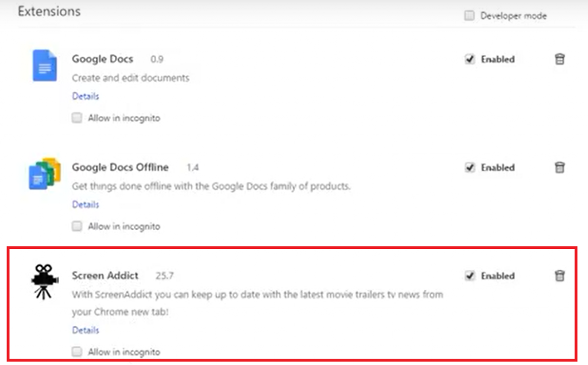
Task: Click the trash icon for Screen Addict
Action: click(559, 276)
